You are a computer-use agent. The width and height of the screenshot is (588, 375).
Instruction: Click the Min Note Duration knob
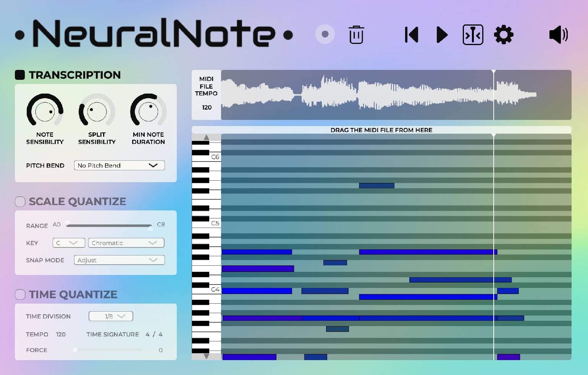coord(149,111)
